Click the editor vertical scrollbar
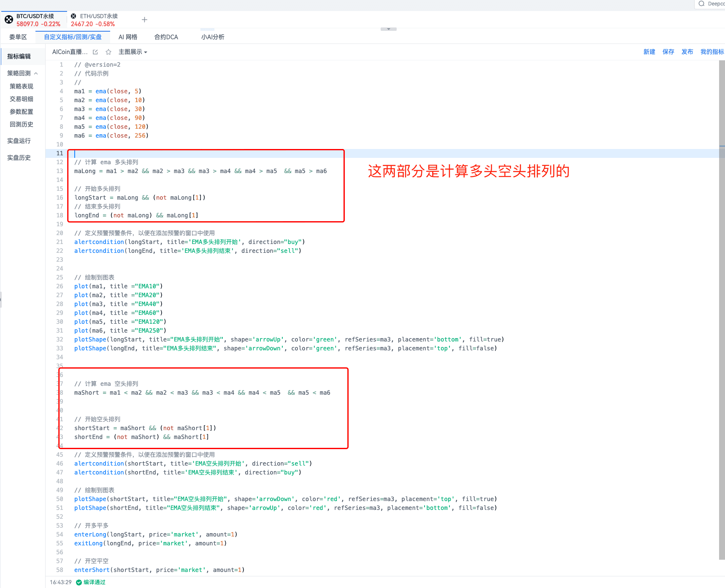The height and width of the screenshot is (588, 725). click(722, 310)
